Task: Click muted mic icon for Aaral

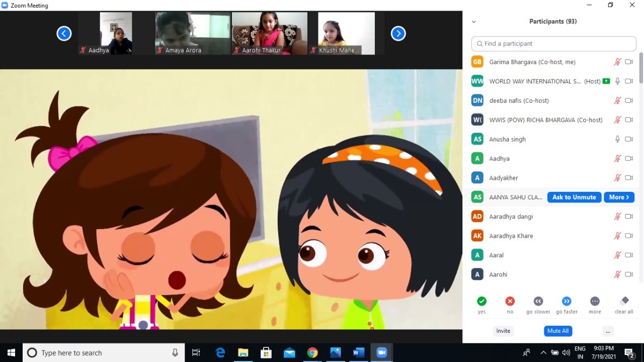Action: click(x=617, y=255)
